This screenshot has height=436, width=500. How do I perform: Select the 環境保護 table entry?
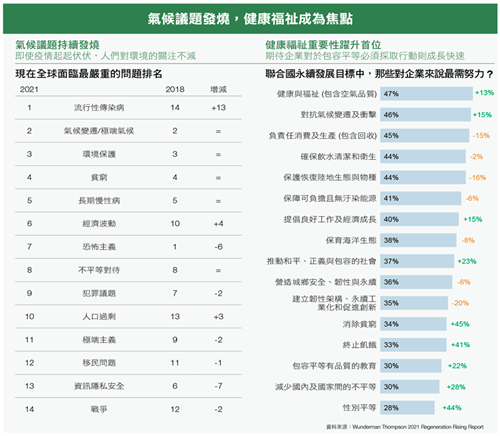tap(99, 154)
